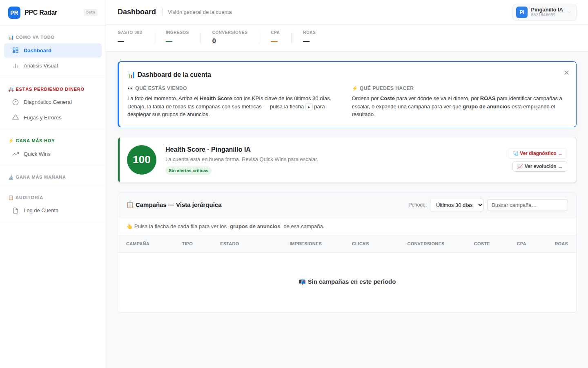Focus the Buscar campaña search field
588x368 pixels.
(x=528, y=205)
